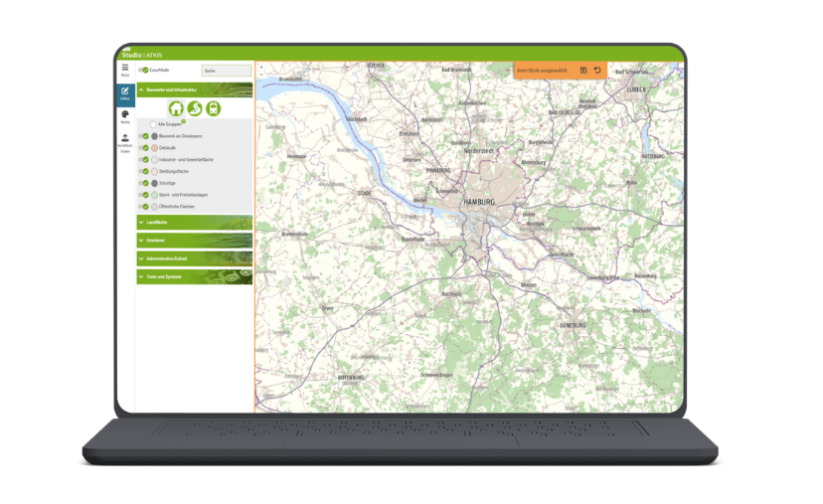Click the Studio | ATKIS header title
Image resolution: width=823 pixels, height=504 pixels.
point(142,55)
